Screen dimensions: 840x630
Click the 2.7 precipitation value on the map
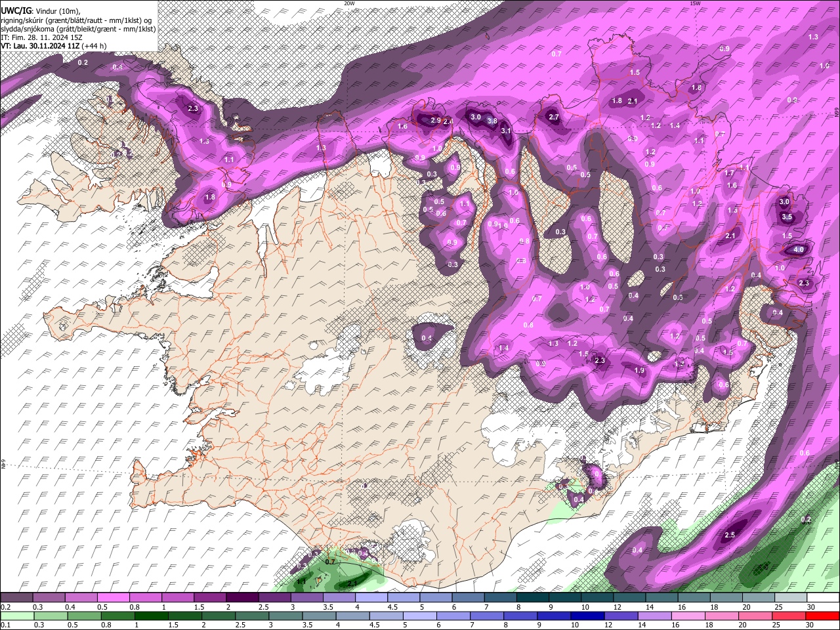[553, 117]
